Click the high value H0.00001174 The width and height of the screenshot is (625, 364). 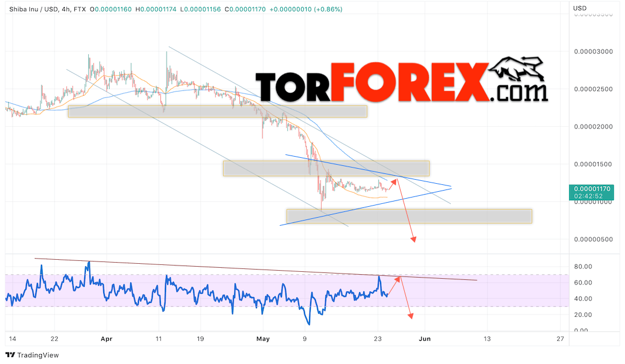tap(156, 9)
